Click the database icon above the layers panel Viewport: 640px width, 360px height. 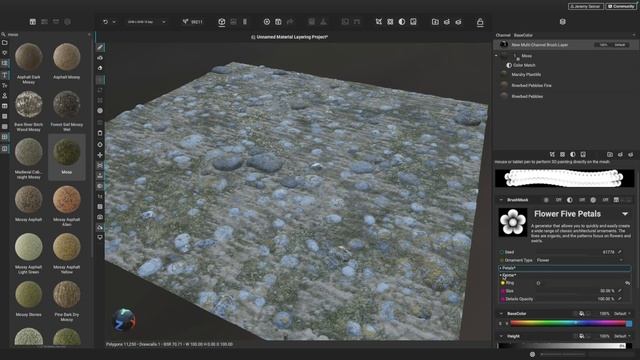point(562,22)
